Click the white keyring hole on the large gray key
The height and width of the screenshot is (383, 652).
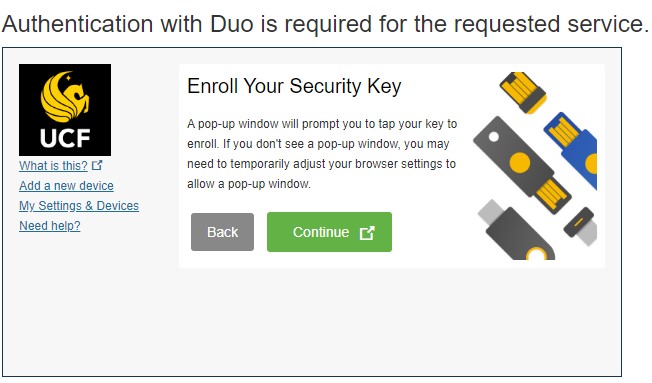(494, 136)
